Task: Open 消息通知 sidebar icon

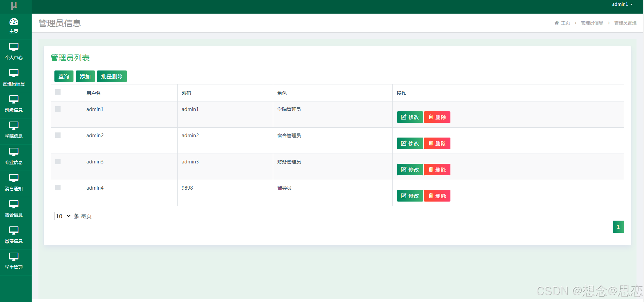Action: (x=14, y=178)
